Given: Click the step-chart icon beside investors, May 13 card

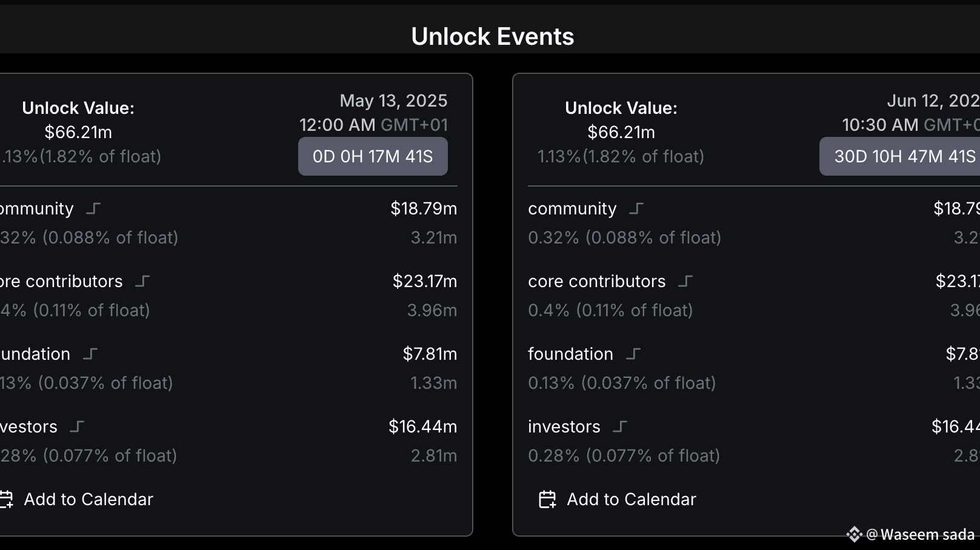Looking at the screenshot, I should (x=77, y=427).
